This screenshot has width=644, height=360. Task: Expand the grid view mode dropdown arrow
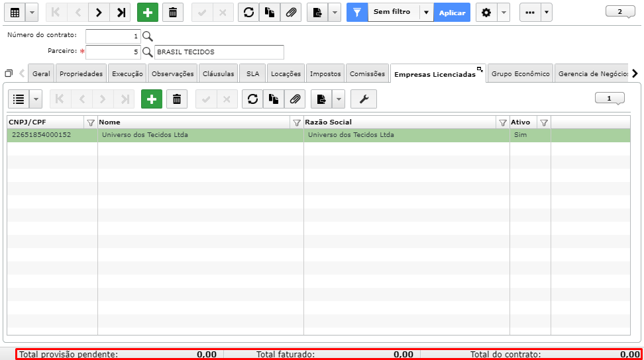pos(32,13)
